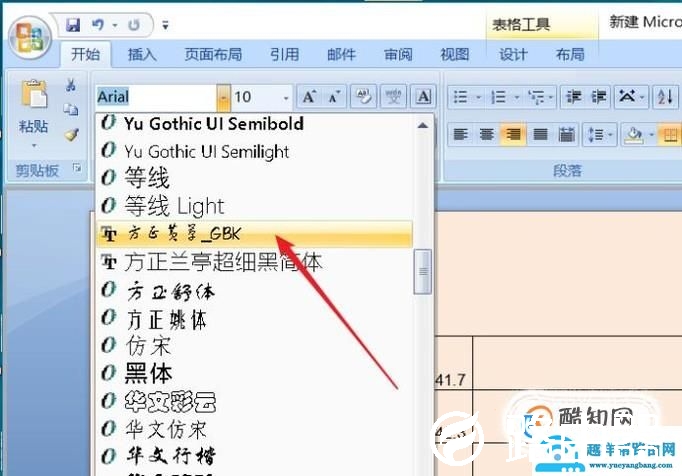
Task: Open the undo history dropdown arrow
Action: (115, 25)
